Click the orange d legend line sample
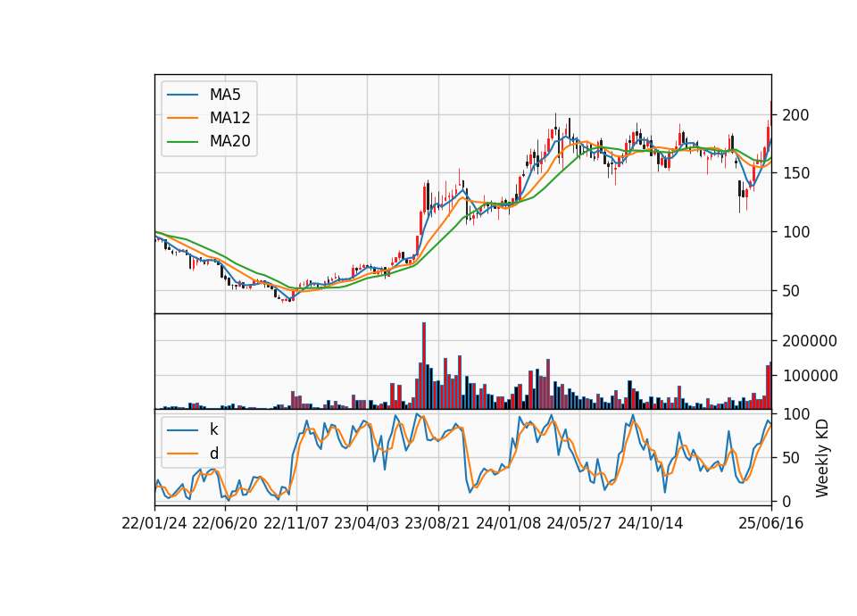The width and height of the screenshot is (857, 616). pos(182,454)
